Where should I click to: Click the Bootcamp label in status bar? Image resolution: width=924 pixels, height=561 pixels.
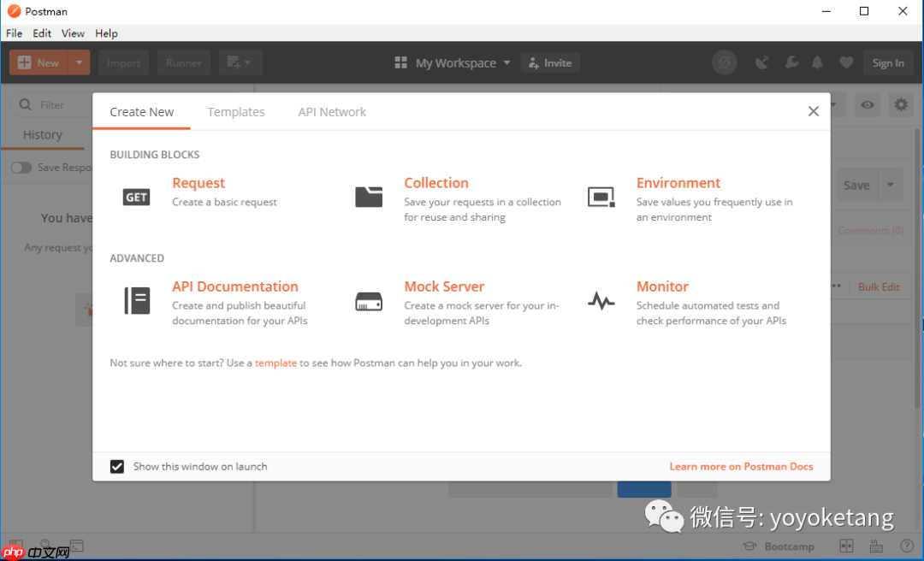(789, 546)
